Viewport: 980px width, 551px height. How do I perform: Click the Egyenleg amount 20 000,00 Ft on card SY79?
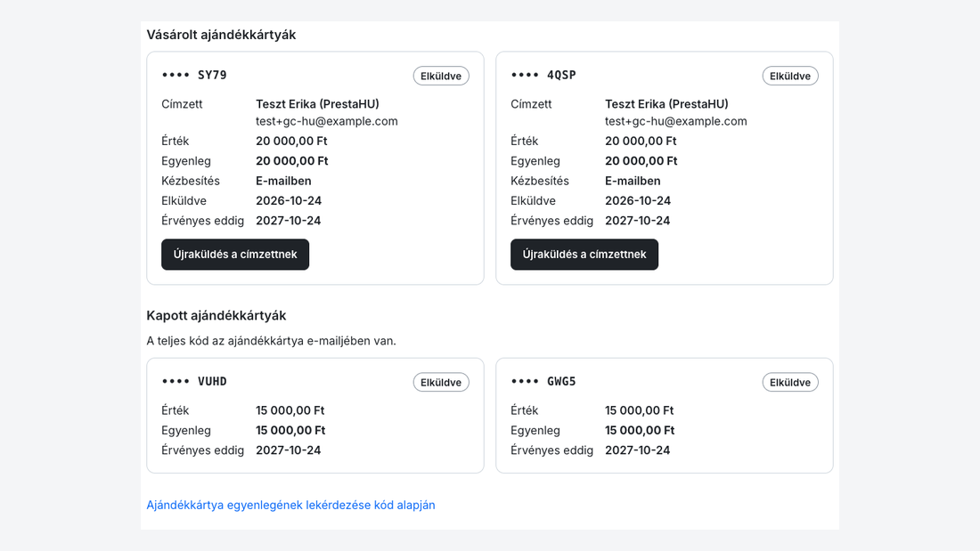[292, 161]
